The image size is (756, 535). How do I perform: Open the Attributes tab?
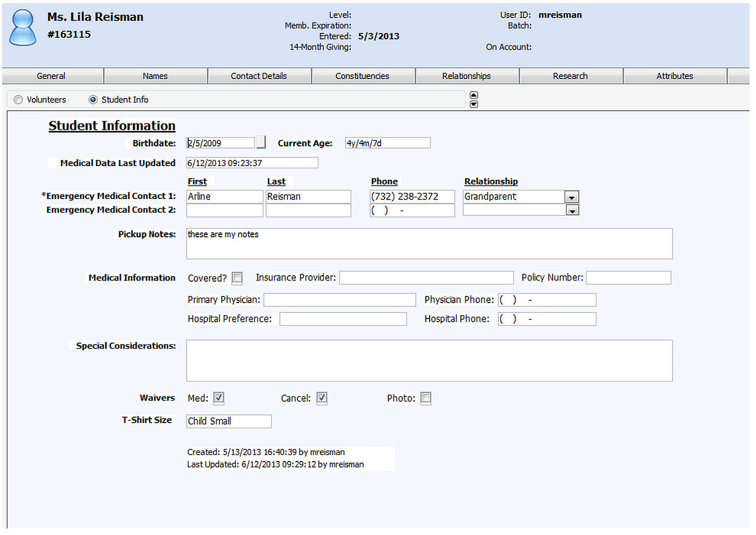coord(675,76)
